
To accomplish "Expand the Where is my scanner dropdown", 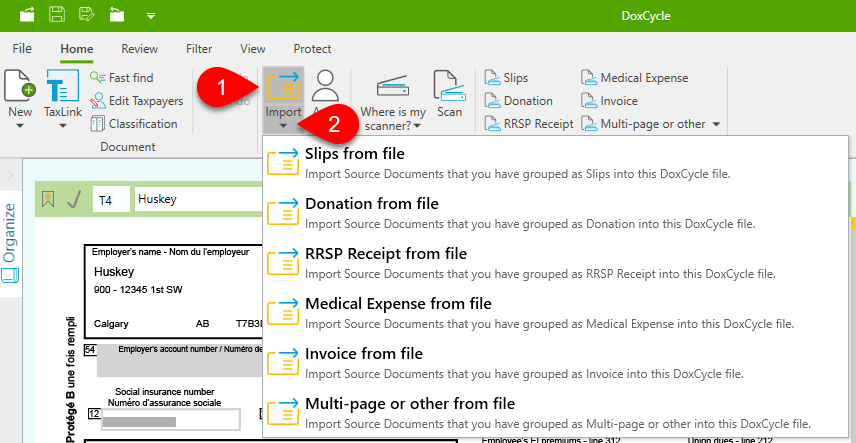I will coord(417,127).
